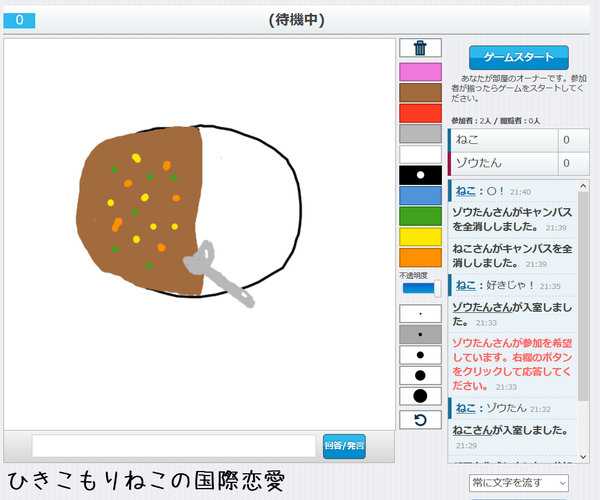Select the yellow color swatch
Screen dimensions: 600x500
click(420, 237)
